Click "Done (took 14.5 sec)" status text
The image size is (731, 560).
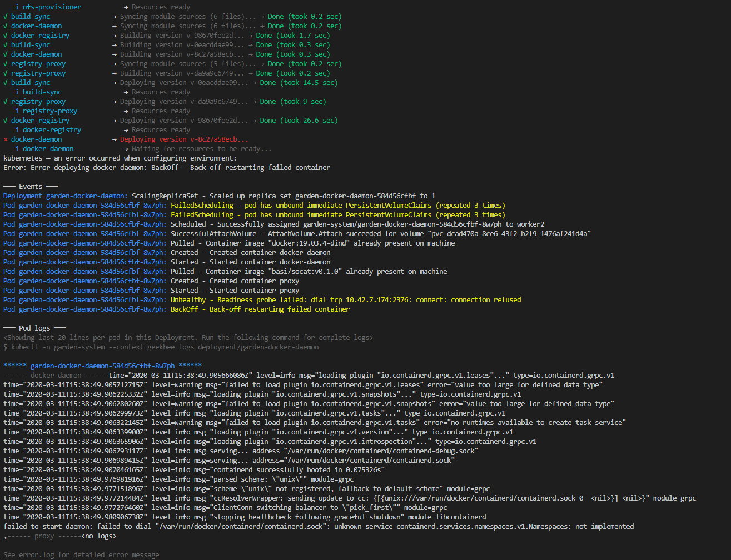pos(299,83)
